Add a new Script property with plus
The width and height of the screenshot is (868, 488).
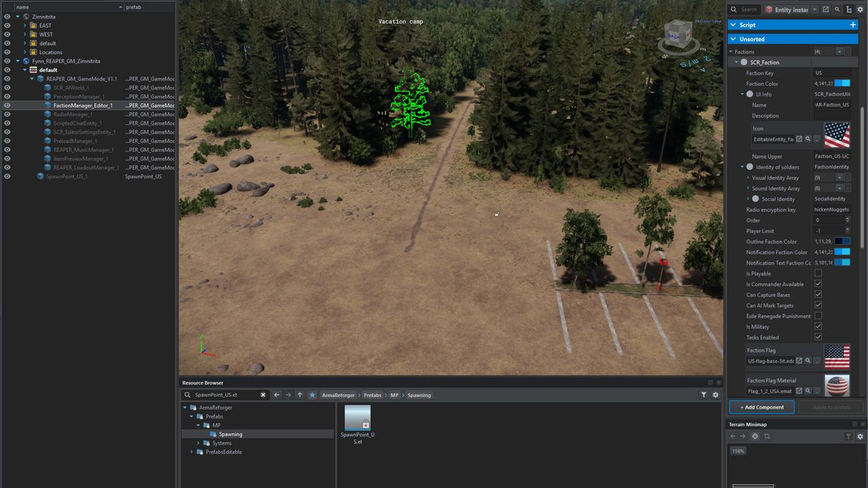tap(852, 25)
